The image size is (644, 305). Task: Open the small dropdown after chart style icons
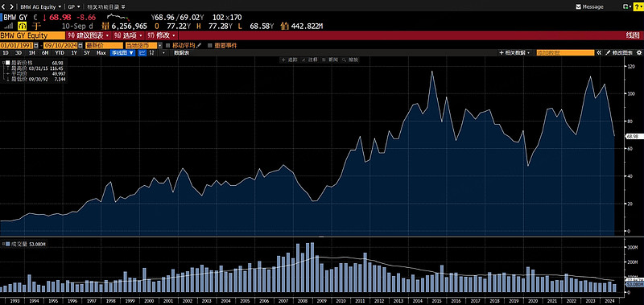coord(163,52)
